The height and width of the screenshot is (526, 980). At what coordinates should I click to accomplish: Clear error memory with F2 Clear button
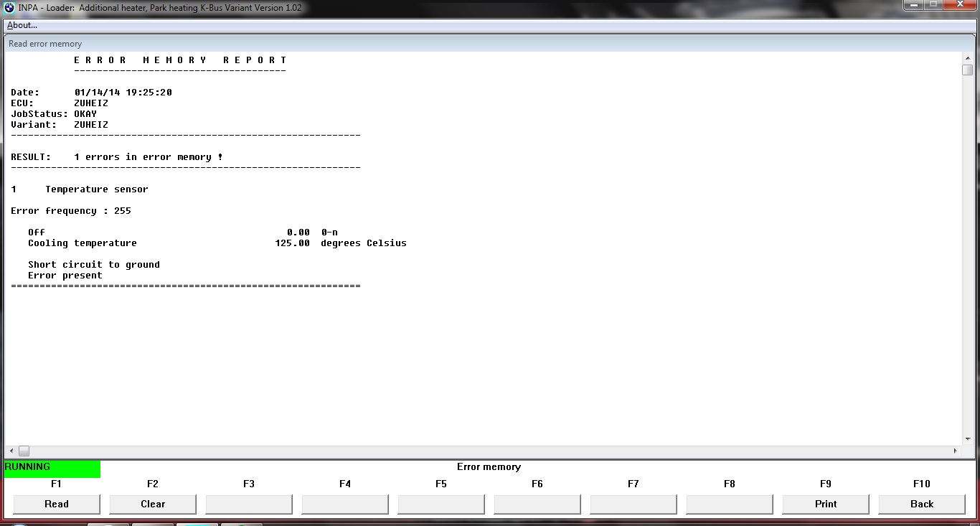153,504
